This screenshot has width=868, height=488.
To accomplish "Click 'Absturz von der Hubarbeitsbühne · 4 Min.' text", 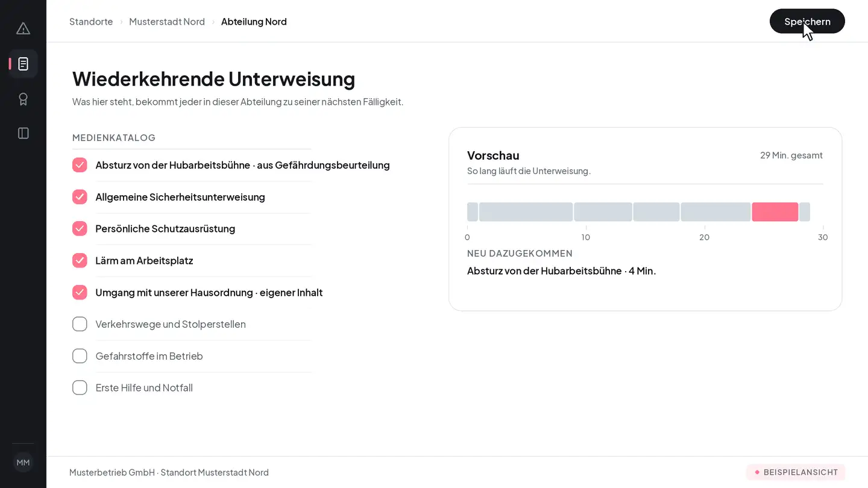I will pyautogui.click(x=562, y=271).
